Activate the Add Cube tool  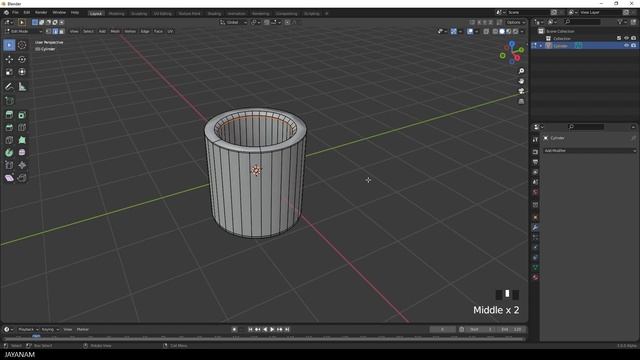tap(9, 101)
